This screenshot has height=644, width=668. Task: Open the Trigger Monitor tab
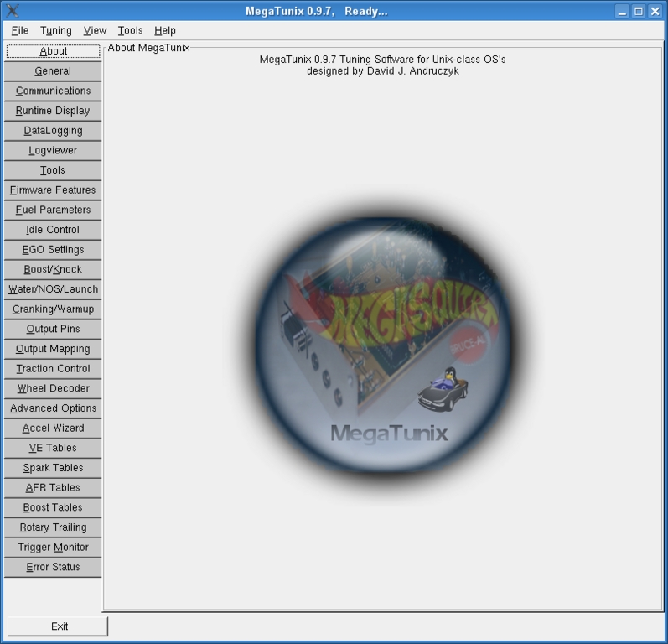point(53,547)
